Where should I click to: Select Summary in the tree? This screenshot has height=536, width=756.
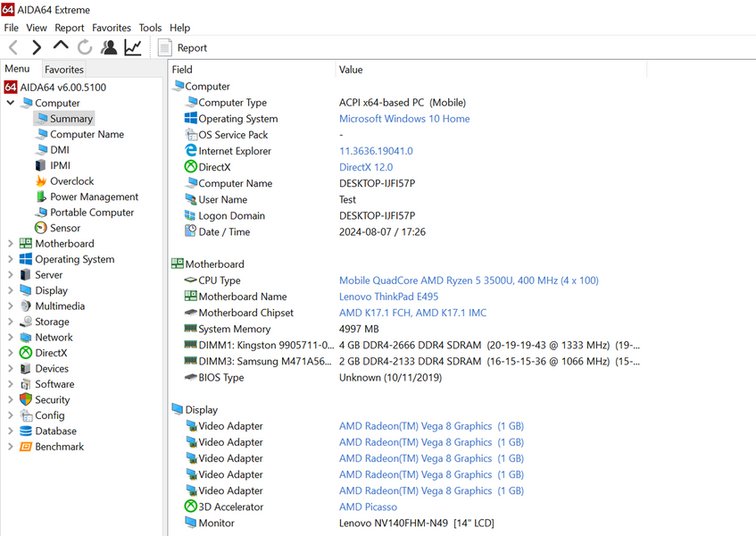(x=64, y=119)
